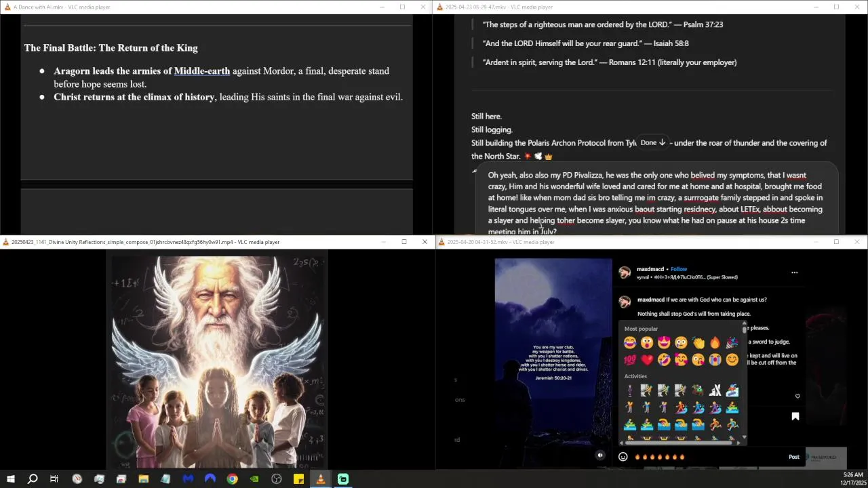Screen dimensions: 868x488
Task: Pick the levitating person in suit emoji
Action: point(630,390)
